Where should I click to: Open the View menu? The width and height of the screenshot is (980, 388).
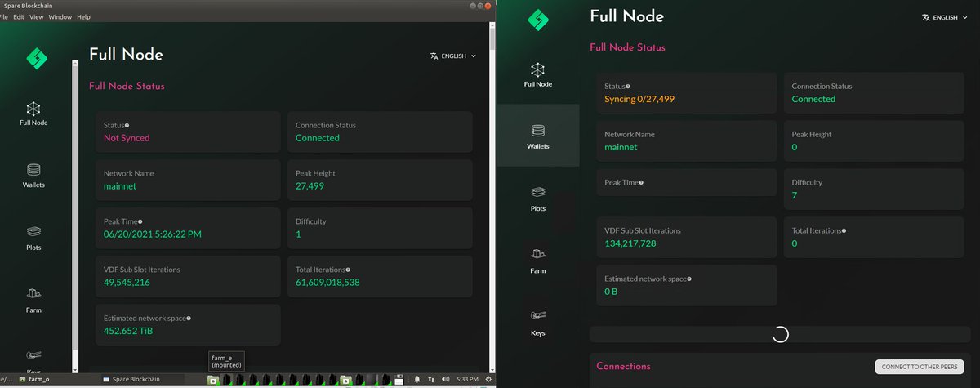[x=37, y=17]
